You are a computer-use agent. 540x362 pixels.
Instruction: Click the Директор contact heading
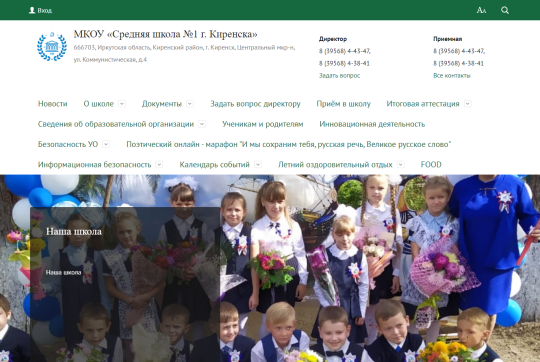(x=333, y=39)
